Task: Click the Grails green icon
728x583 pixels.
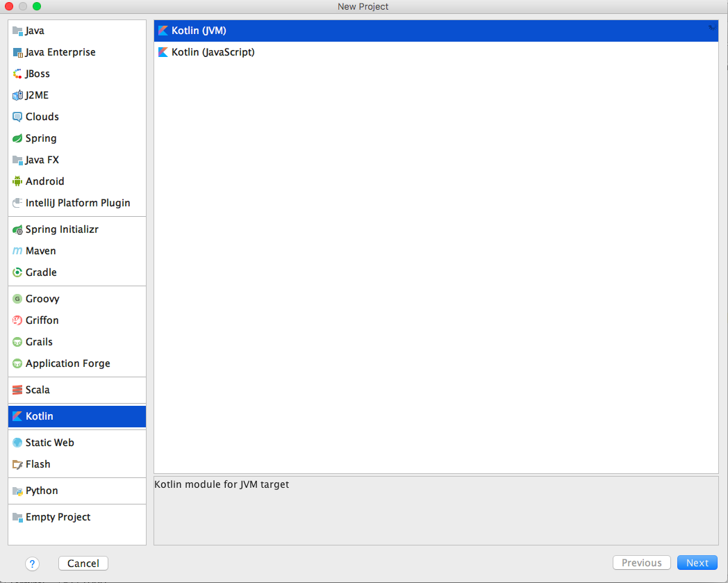Action: pyautogui.click(x=17, y=342)
